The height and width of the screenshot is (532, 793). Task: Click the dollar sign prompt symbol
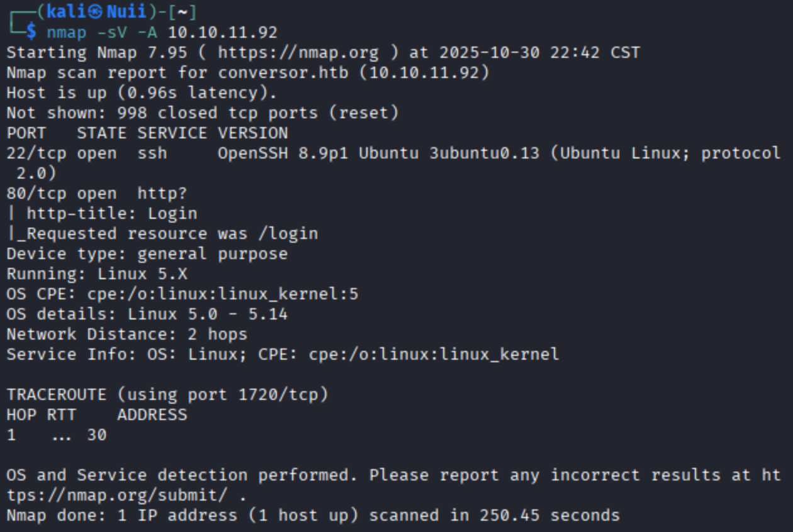[x=31, y=32]
